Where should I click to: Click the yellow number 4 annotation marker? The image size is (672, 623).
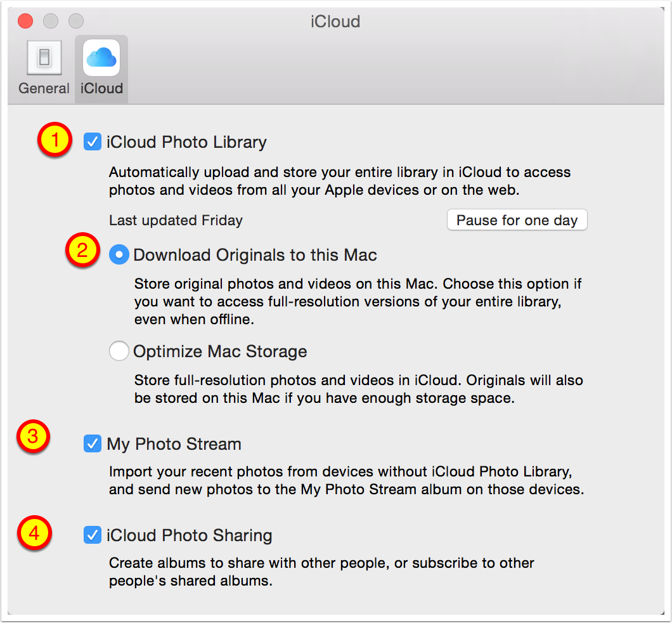[x=34, y=533]
